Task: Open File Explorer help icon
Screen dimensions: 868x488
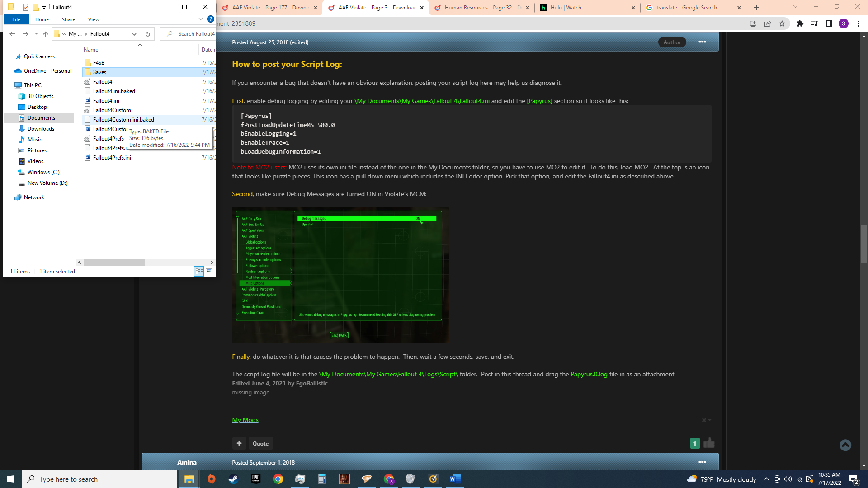Action: [x=211, y=19]
